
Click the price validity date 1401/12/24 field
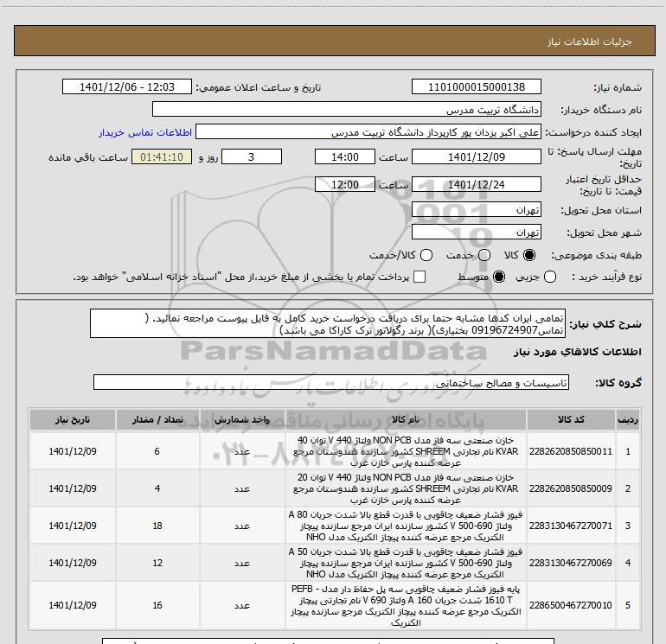pos(476,185)
